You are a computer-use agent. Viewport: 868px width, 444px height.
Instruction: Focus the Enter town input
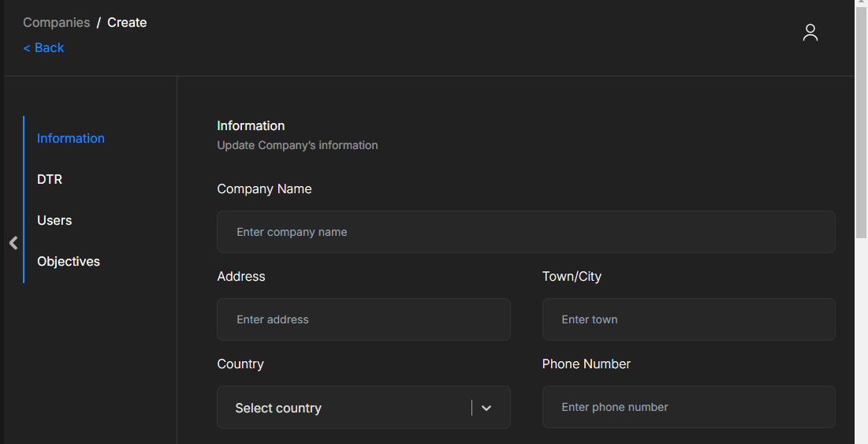[688, 319]
